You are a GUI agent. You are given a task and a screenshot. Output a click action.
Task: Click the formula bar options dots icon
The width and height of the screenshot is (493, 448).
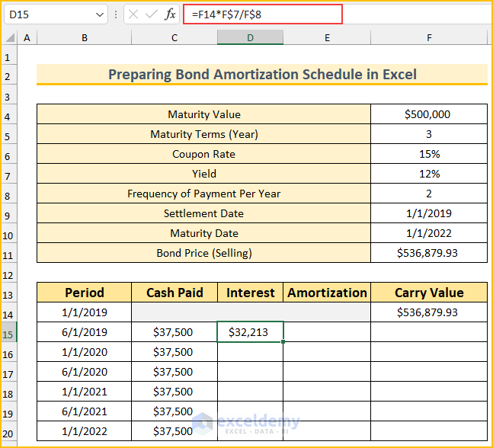point(115,14)
